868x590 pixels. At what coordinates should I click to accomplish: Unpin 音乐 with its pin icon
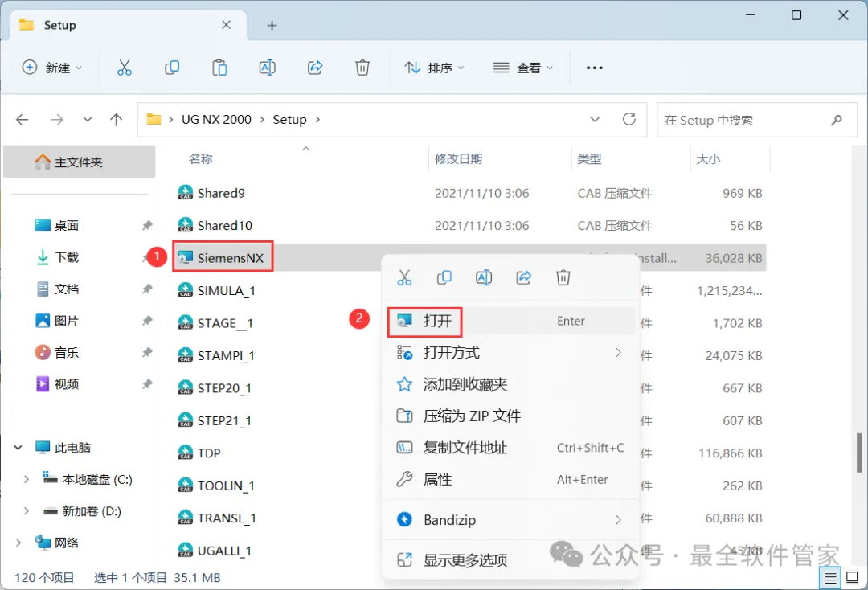tap(147, 353)
